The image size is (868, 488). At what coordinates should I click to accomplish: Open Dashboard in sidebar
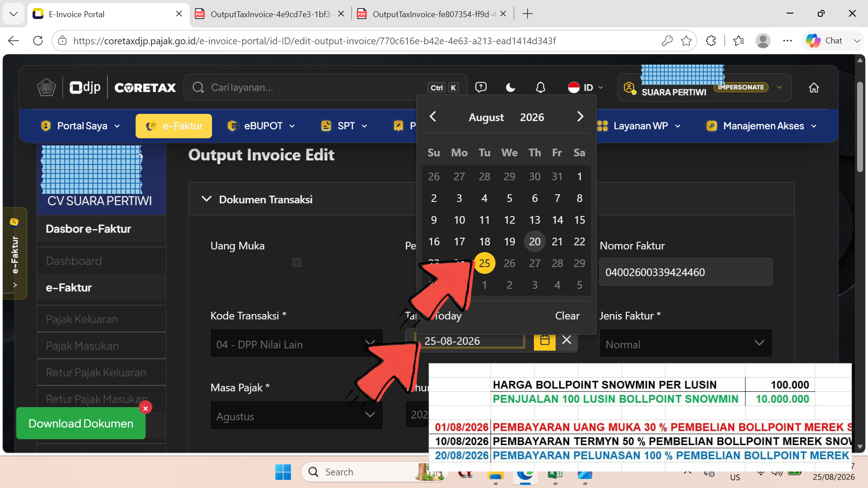pyautogui.click(x=101, y=261)
